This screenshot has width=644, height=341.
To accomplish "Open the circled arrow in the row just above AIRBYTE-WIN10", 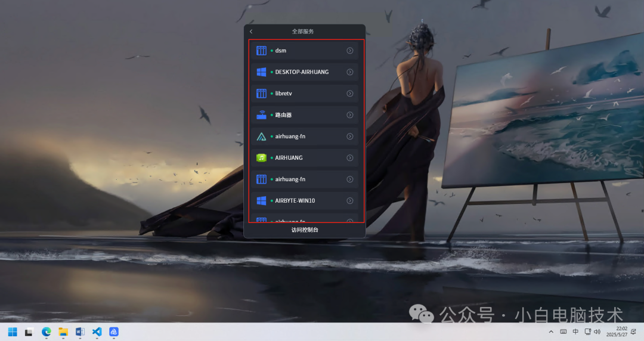I will point(350,179).
